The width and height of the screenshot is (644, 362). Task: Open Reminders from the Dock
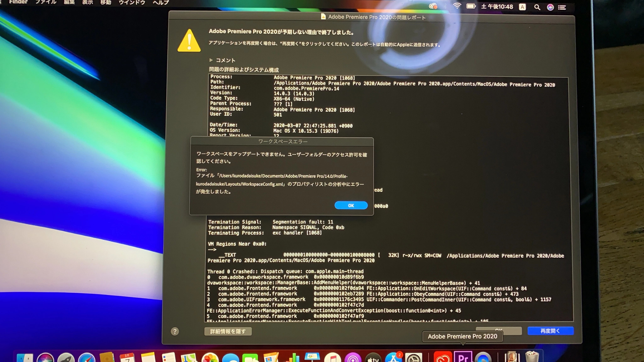pyautogui.click(x=169, y=357)
